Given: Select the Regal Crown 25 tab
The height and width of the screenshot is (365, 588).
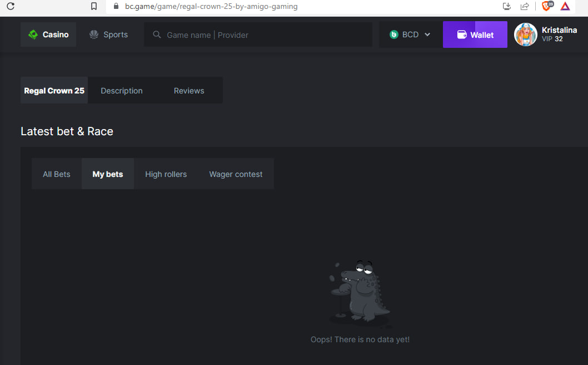Looking at the screenshot, I should click(54, 91).
